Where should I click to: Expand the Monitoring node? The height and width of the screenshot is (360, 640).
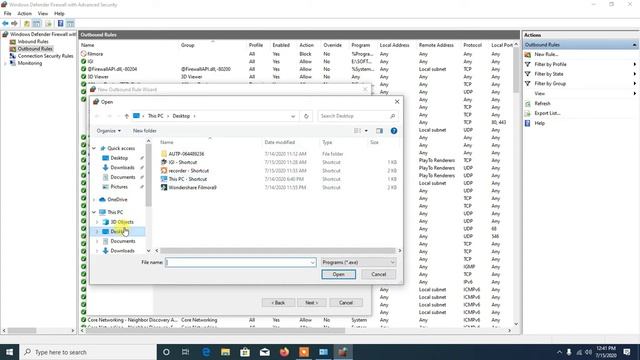point(5,63)
